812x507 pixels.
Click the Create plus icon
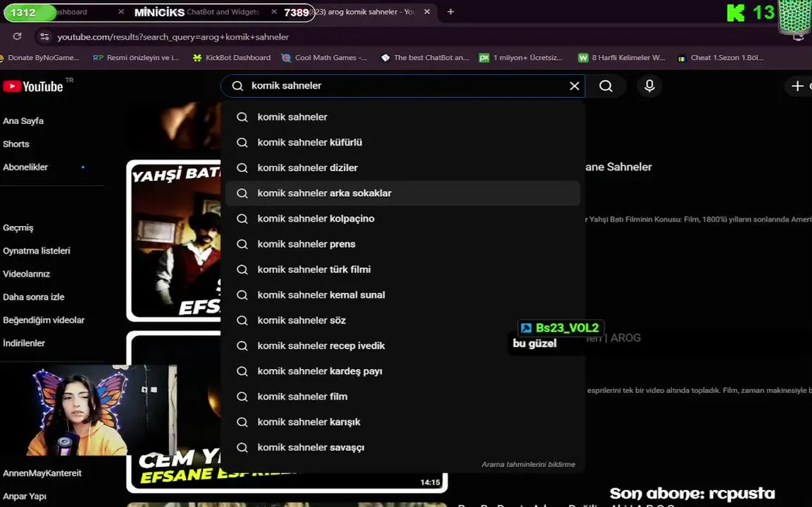797,86
